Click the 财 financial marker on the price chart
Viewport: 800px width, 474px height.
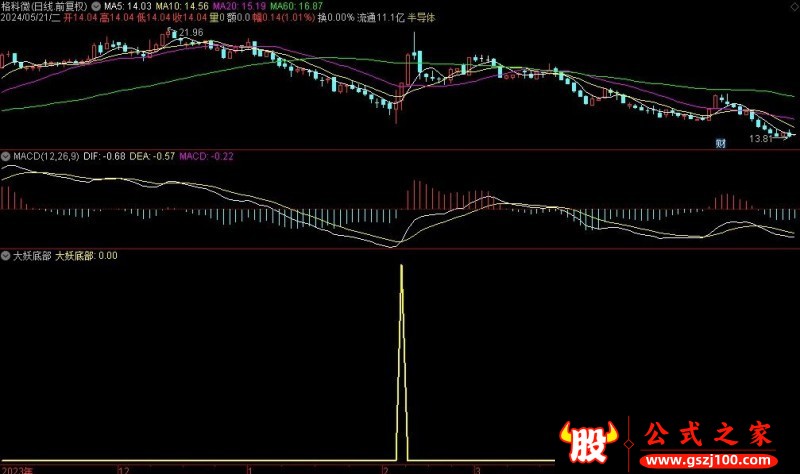point(720,143)
